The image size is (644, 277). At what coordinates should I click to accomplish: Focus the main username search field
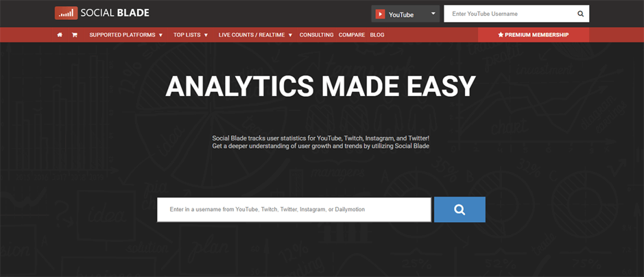point(294,210)
